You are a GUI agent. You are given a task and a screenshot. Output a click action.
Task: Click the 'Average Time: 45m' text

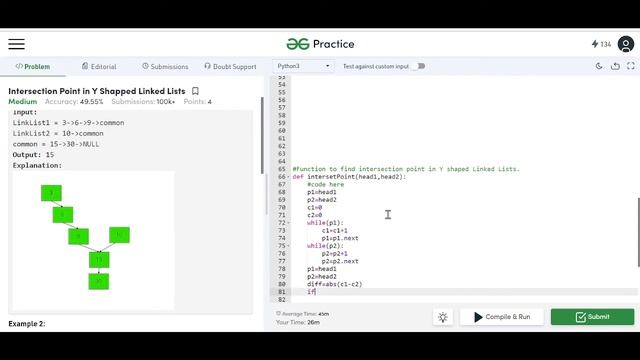coord(303,314)
